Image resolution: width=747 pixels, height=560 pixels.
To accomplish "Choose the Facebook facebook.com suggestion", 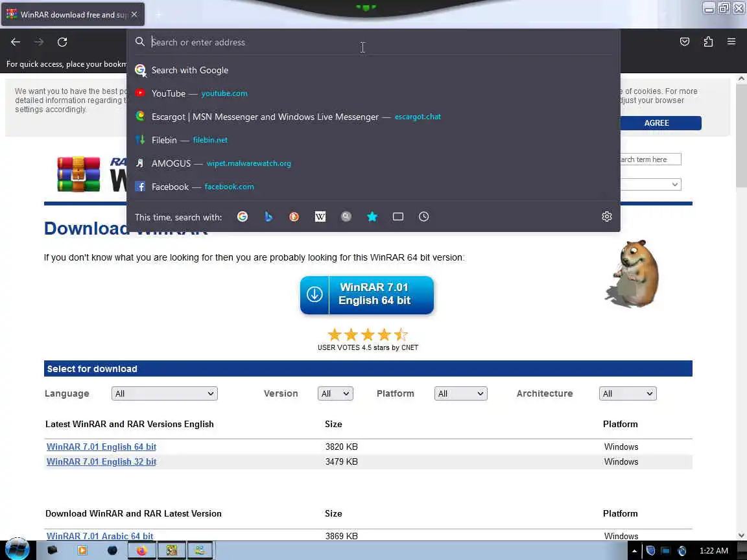I will (373, 187).
